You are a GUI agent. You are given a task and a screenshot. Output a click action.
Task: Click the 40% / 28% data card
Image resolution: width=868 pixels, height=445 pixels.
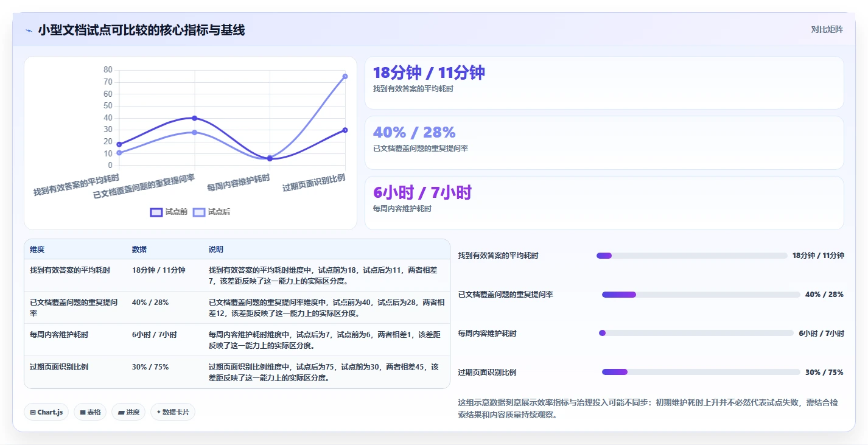tap(604, 142)
